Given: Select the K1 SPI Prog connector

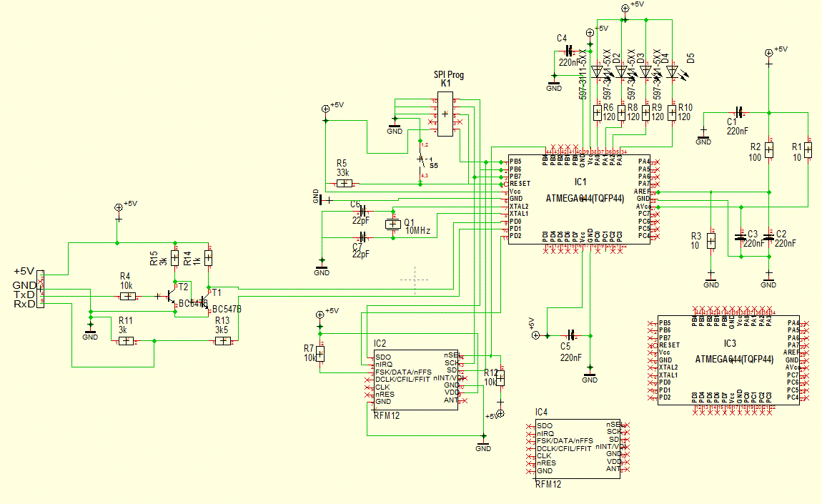Looking at the screenshot, I should coord(445,114).
